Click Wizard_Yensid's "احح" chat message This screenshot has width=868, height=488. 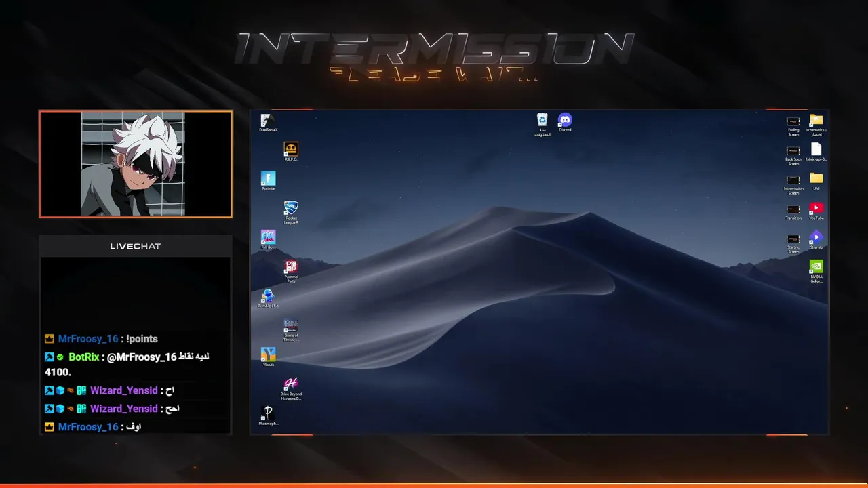172,409
